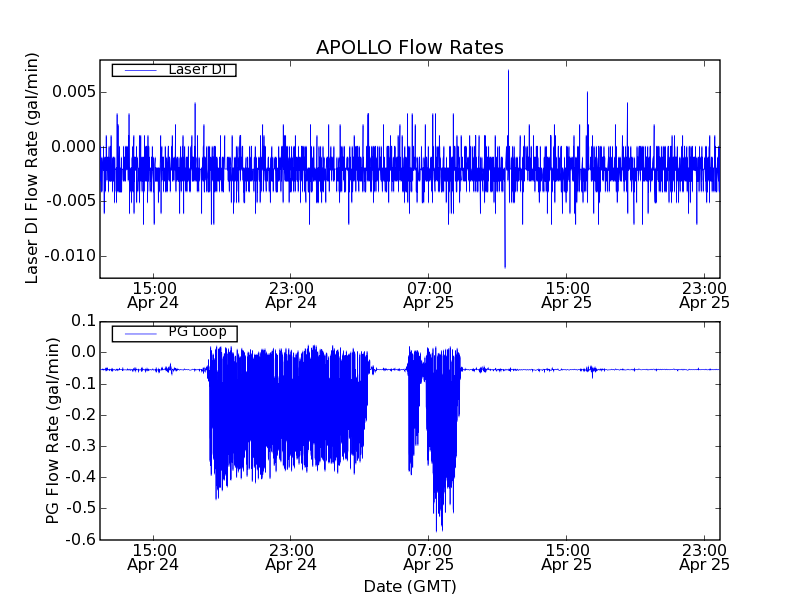This screenshot has width=800, height=600.
Task: Select the 'PG Loop' legend entry
Action: tap(174, 333)
